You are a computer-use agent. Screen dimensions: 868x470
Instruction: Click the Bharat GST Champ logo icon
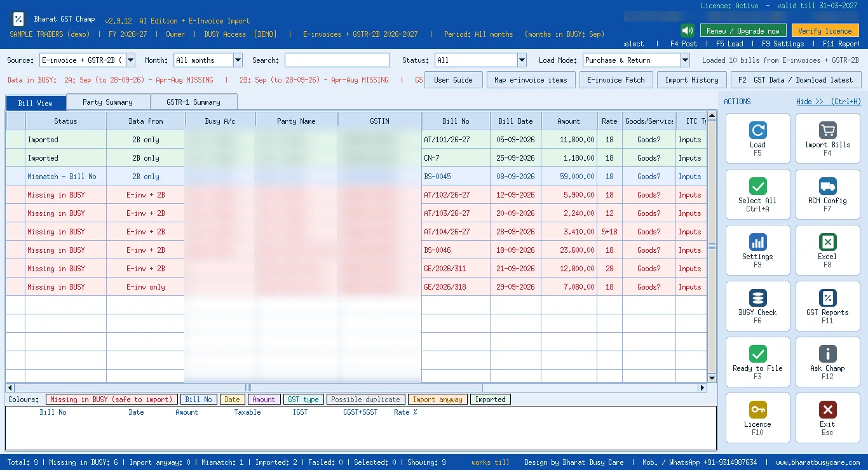pos(18,19)
